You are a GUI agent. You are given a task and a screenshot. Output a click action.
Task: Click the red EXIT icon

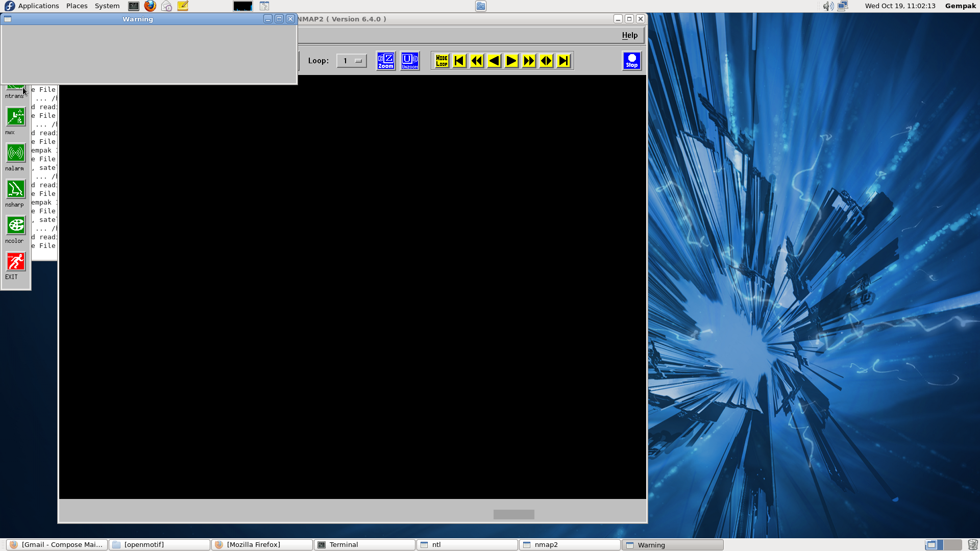[15, 262]
